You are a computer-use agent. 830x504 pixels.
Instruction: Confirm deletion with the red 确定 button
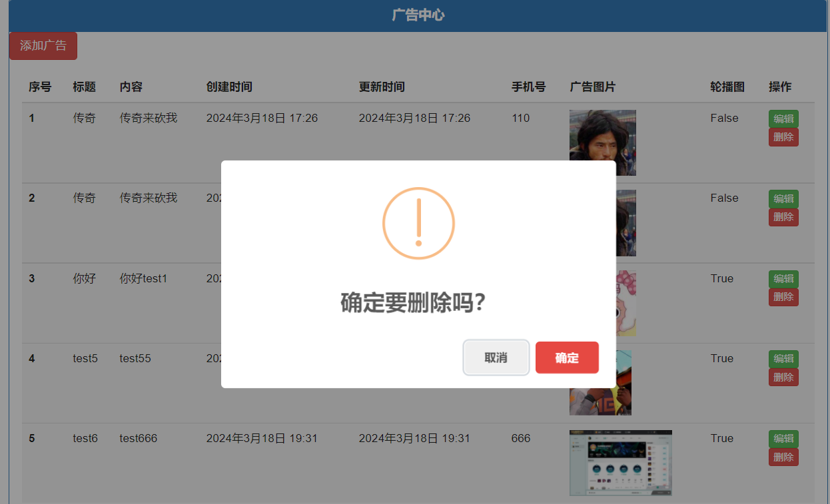pos(567,358)
